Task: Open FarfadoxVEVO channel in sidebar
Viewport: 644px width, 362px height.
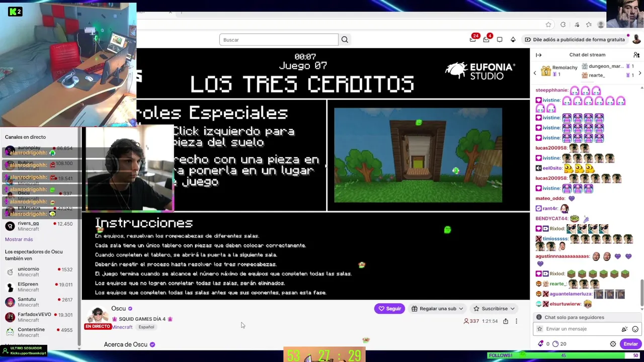Action: tap(39, 317)
